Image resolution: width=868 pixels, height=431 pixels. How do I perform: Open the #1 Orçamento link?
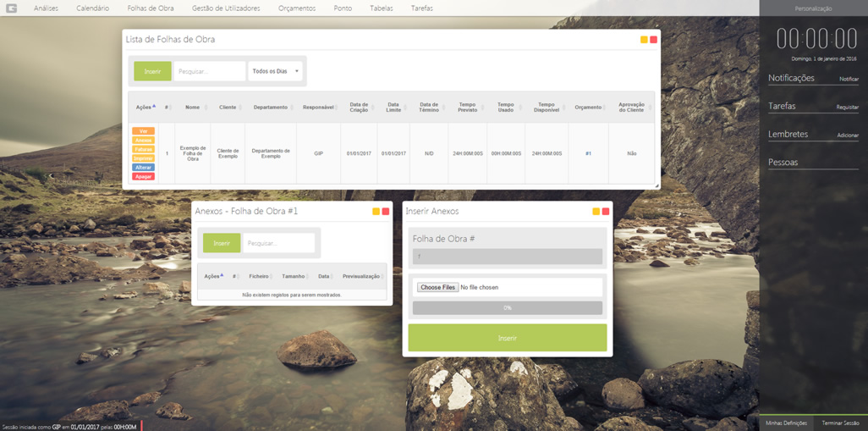point(588,154)
